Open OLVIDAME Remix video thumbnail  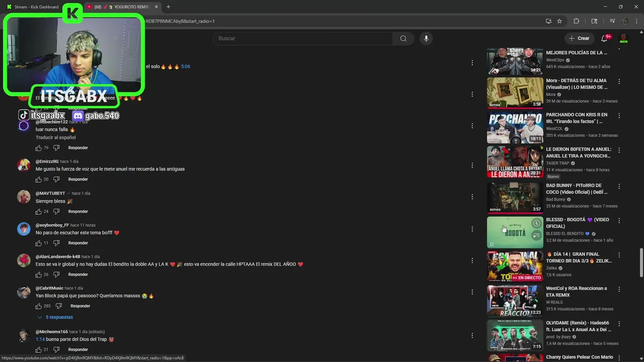pyautogui.click(x=515, y=335)
